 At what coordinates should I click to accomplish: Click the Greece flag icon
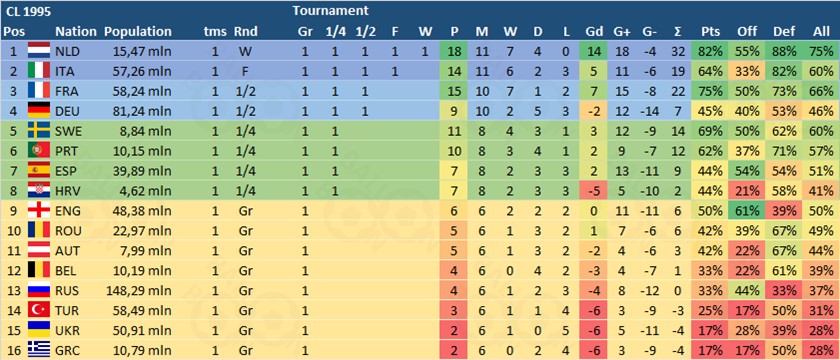39,351
